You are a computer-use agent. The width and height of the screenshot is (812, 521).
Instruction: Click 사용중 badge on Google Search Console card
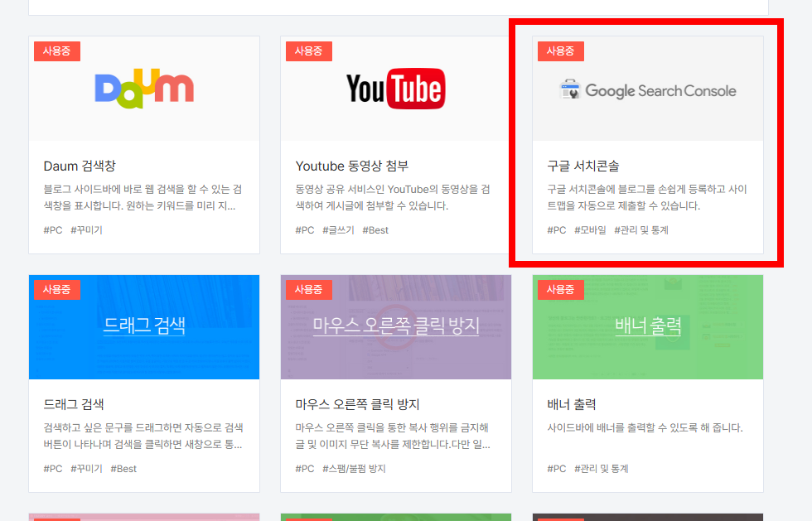[561, 51]
